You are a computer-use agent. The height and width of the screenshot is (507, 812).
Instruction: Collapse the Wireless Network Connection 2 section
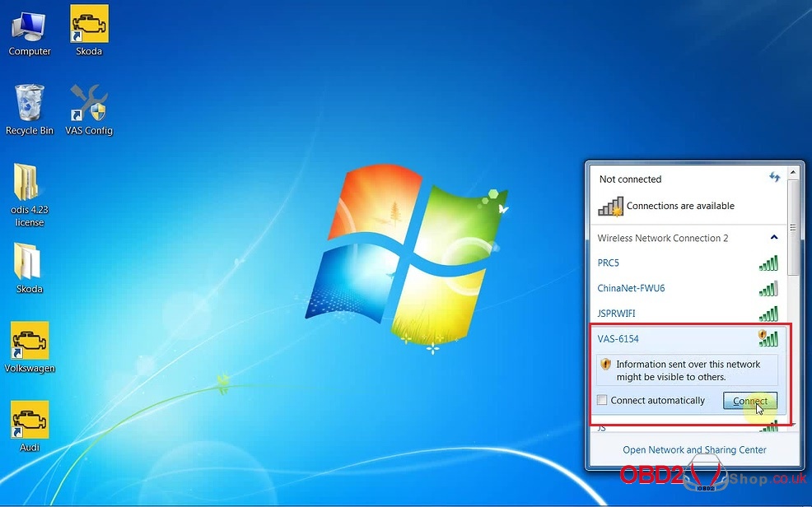[773, 238]
